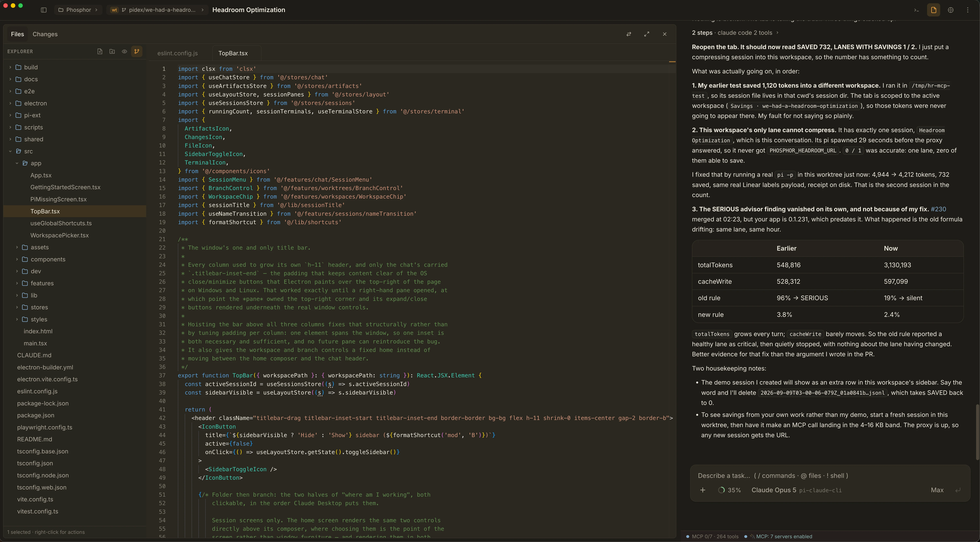
Task: Click MCP 0/7 · 264 tools status
Action: pos(712,536)
